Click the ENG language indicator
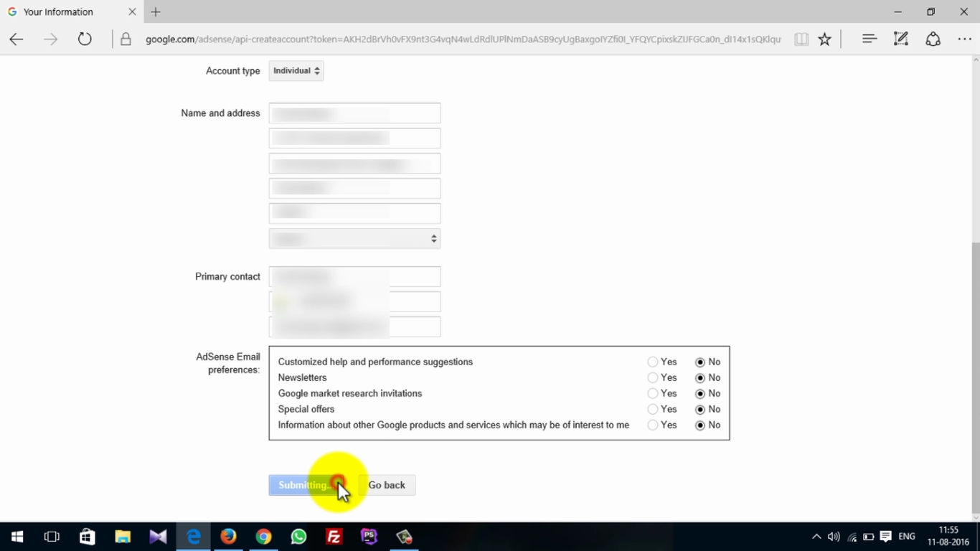The width and height of the screenshot is (980, 551). (907, 537)
